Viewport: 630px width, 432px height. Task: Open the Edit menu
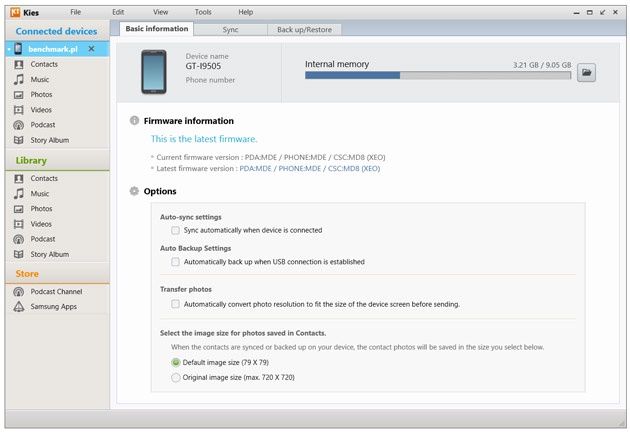point(118,12)
